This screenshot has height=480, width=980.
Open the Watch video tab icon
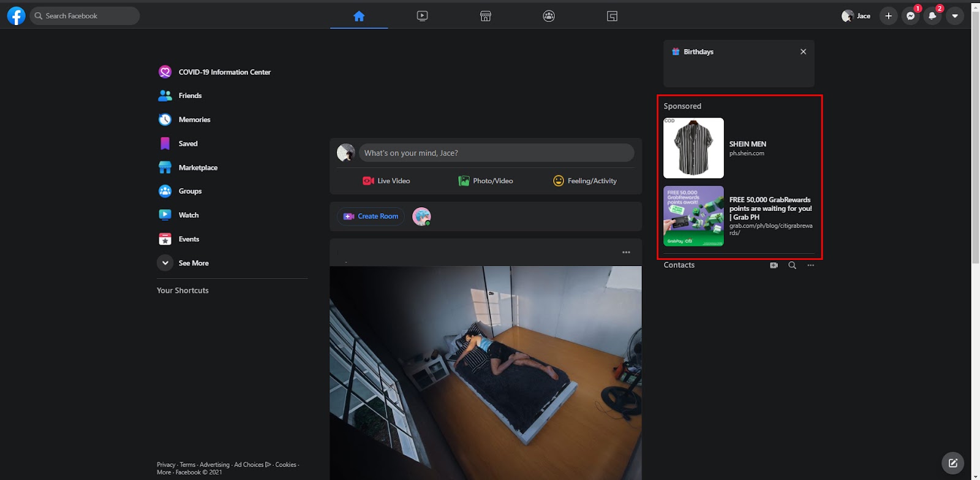pyautogui.click(x=422, y=16)
